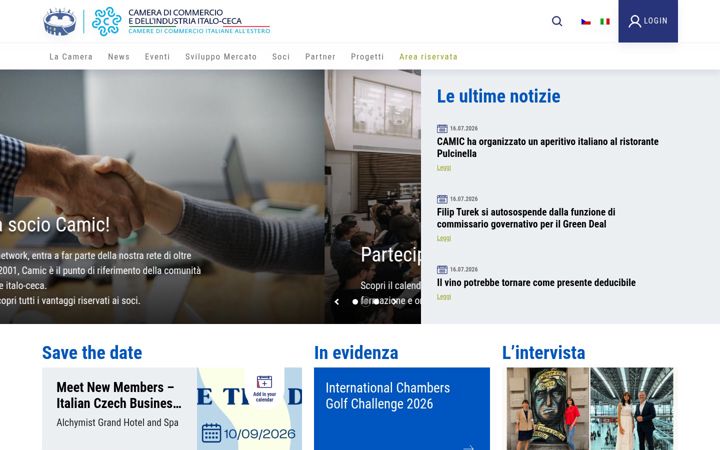Open the handshake 'socio Camic!' slide

point(162,197)
